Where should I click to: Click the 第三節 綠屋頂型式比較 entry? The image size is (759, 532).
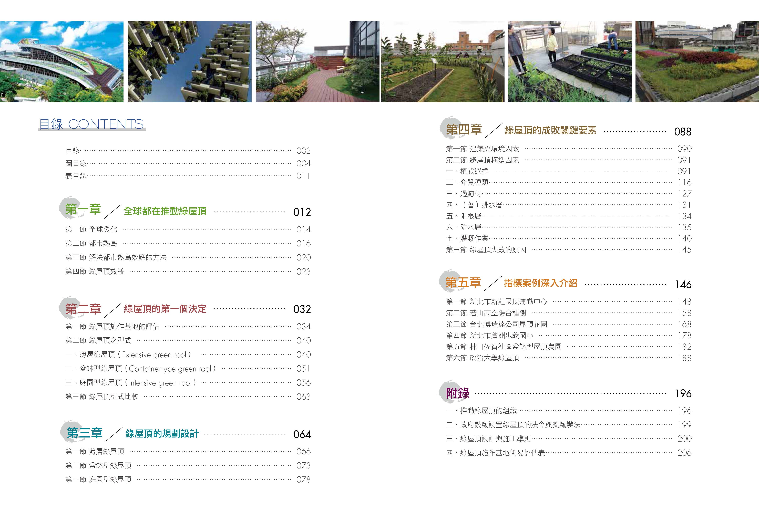[188, 397]
